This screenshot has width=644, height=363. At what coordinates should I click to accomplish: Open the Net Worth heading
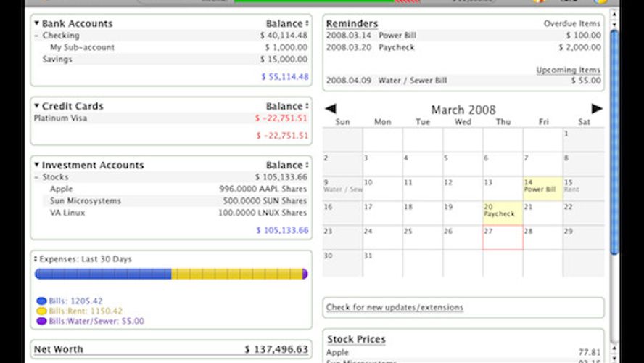(x=58, y=349)
